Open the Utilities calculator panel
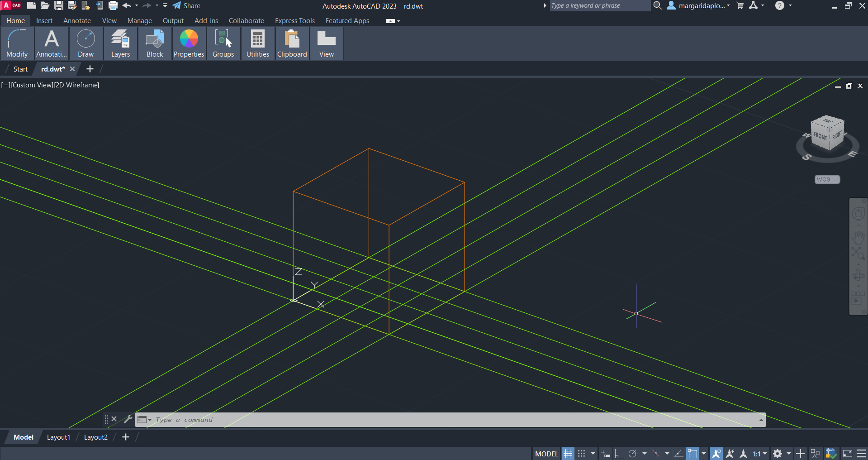The height and width of the screenshot is (460, 868). [x=258, y=43]
